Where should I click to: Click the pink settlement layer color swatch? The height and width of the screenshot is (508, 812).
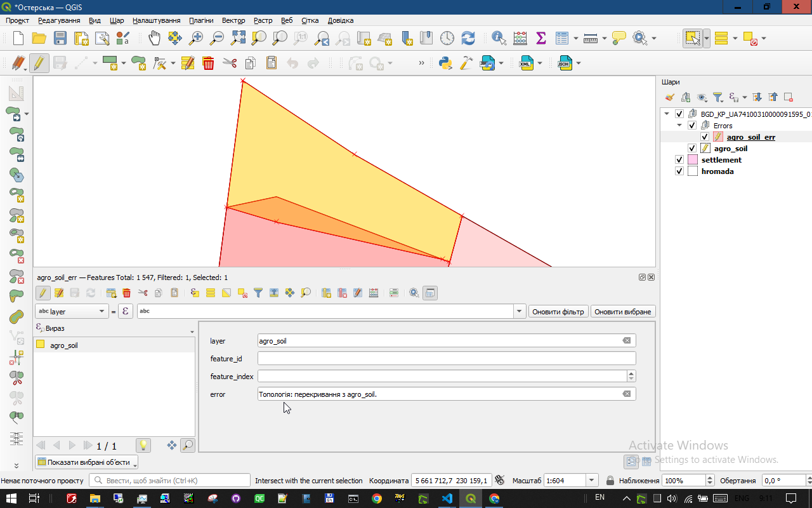(692, 160)
